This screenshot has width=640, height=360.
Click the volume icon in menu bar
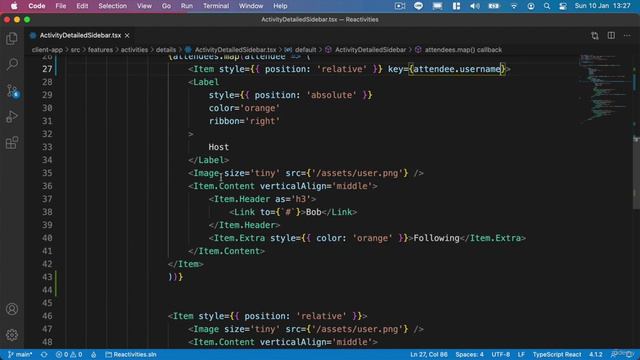pyautogui.click(x=475, y=6)
